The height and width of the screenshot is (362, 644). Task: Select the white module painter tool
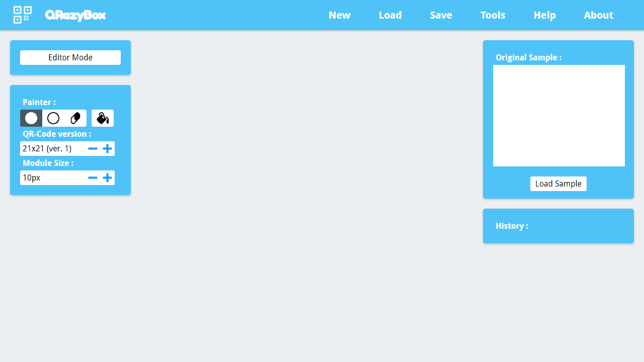pos(53,118)
